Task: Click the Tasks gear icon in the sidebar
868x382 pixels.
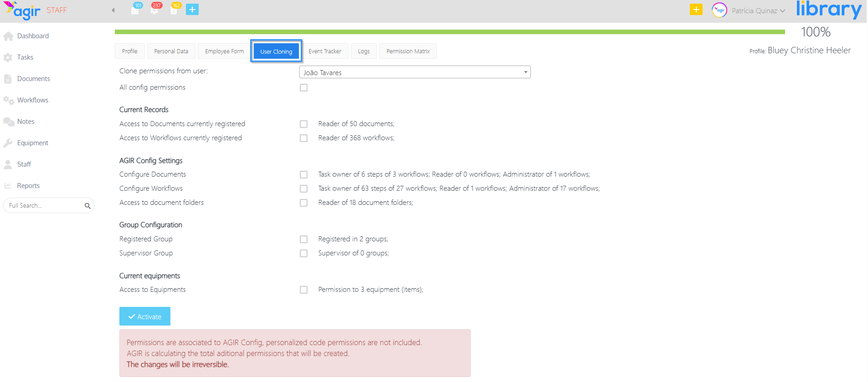Action: point(8,58)
